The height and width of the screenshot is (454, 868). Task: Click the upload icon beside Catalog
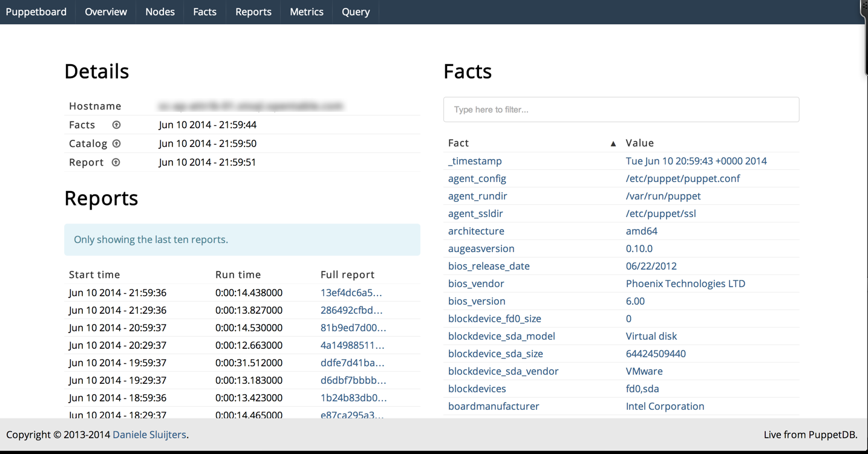[x=116, y=143]
